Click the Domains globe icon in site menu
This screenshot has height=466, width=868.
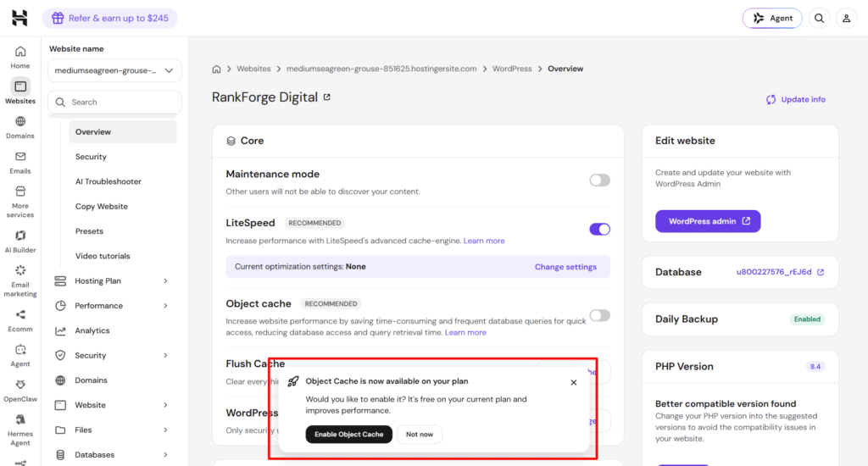[x=60, y=380]
